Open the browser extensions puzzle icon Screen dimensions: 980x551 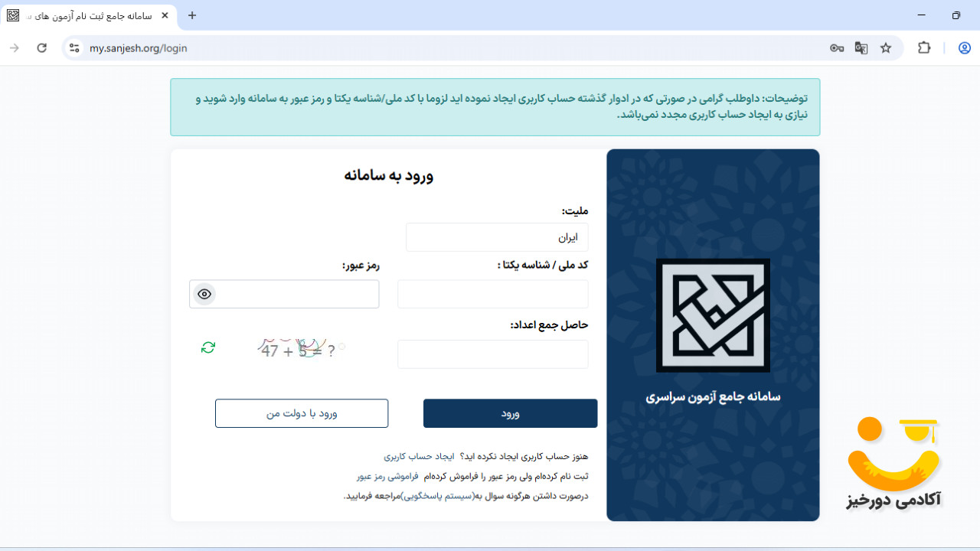[924, 47]
